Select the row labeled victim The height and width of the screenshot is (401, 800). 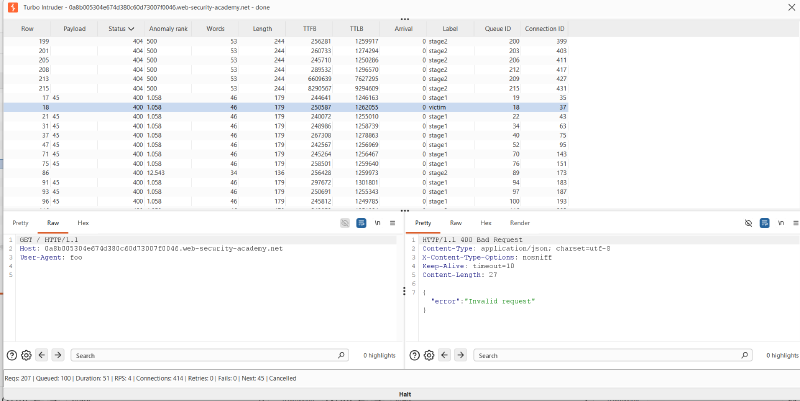286,107
